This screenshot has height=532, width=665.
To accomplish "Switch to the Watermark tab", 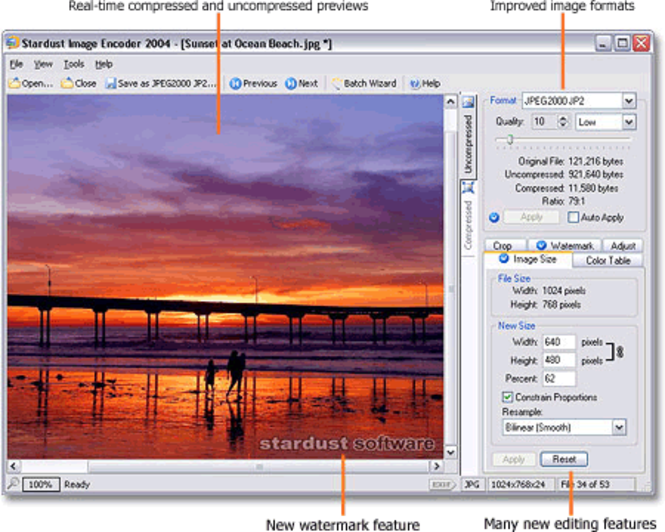I will 565,246.
